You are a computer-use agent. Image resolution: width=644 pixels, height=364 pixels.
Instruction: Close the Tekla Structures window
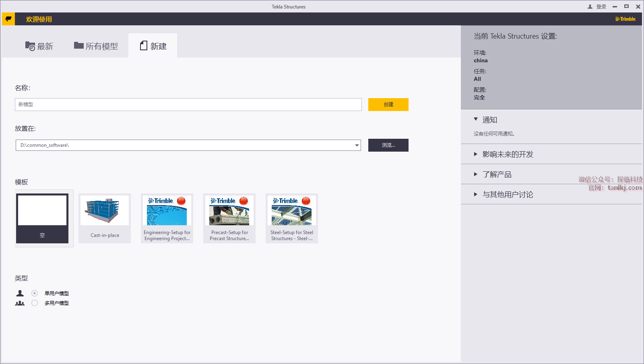point(638,6)
